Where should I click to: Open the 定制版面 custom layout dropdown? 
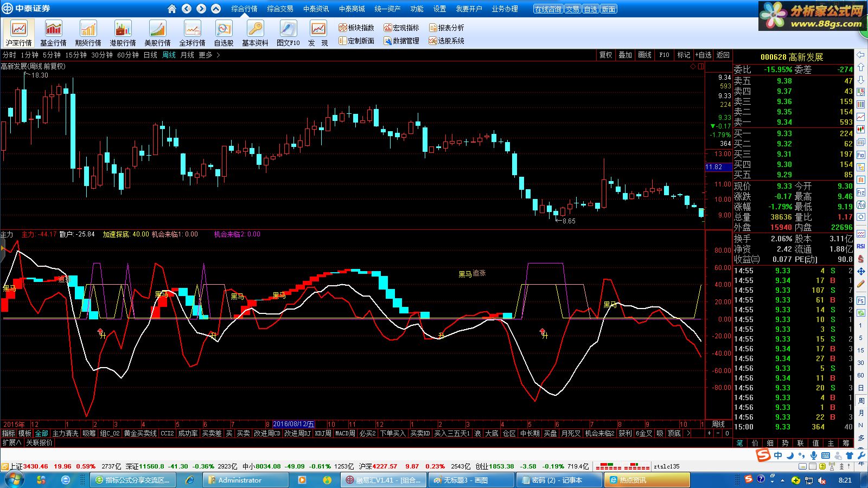(x=356, y=41)
